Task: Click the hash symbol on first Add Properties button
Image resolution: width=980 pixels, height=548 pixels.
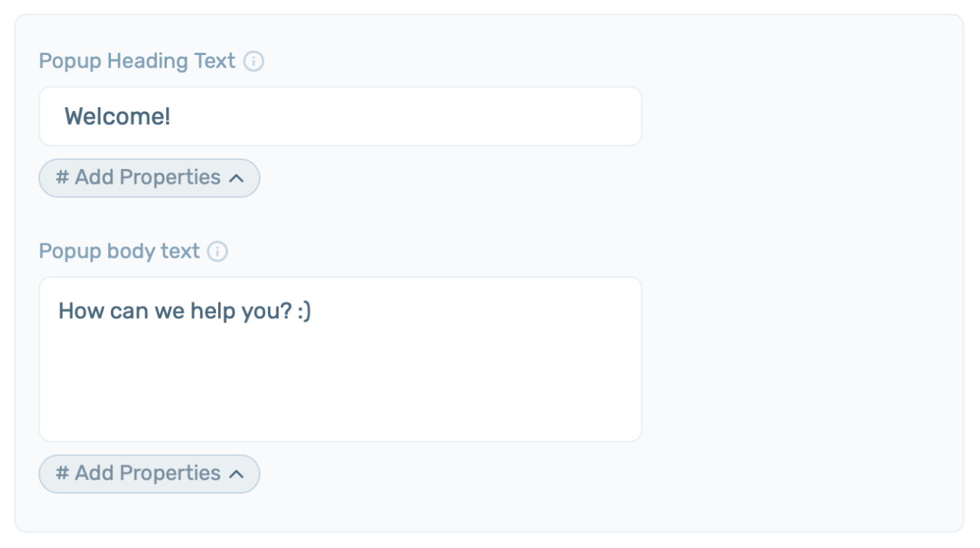Action: pyautogui.click(x=63, y=178)
